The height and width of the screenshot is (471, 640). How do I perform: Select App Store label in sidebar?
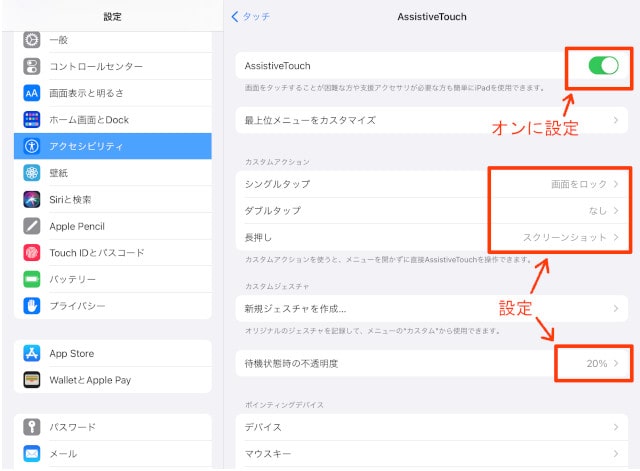71,353
